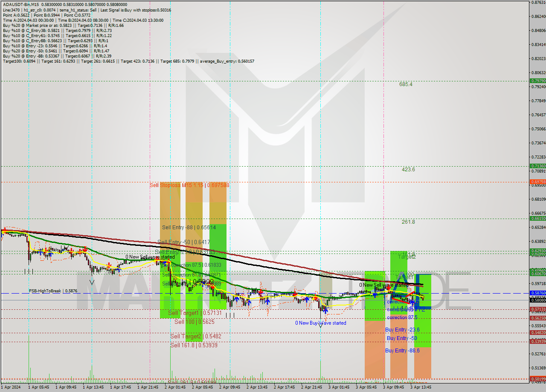Select the V marker below 1 Apr 13:45 candles
The height and width of the screenshot is (392, 546).
tap(91, 282)
